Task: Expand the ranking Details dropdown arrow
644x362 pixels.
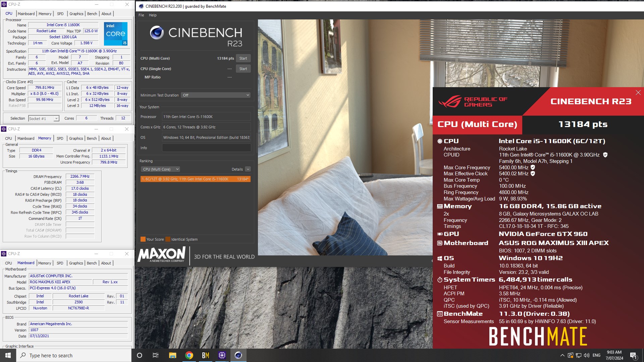Action: (248, 169)
